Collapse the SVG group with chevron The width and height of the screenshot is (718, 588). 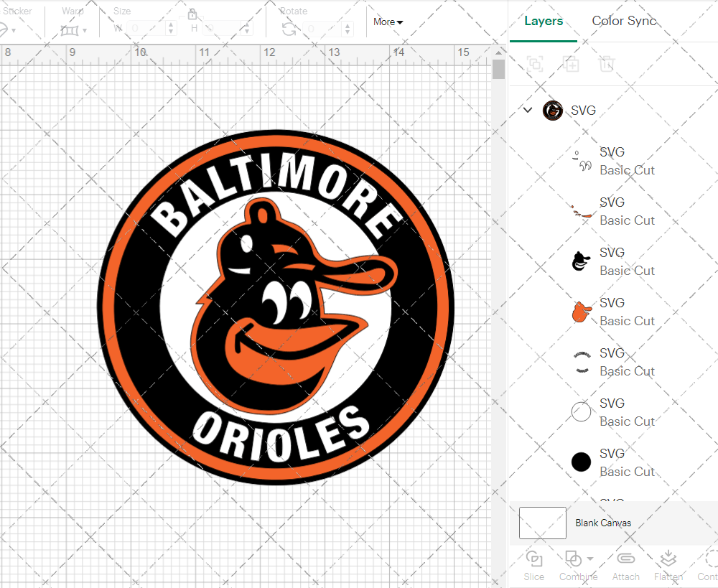click(528, 111)
